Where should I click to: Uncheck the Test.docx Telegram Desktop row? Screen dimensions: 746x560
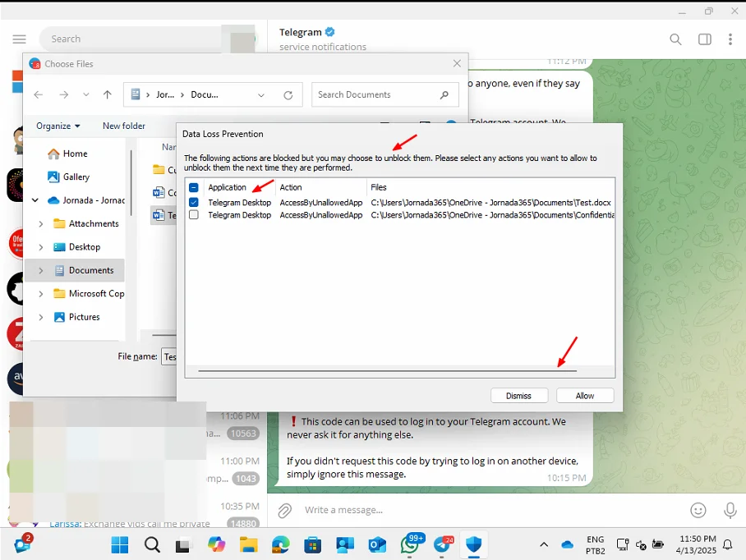(x=194, y=202)
